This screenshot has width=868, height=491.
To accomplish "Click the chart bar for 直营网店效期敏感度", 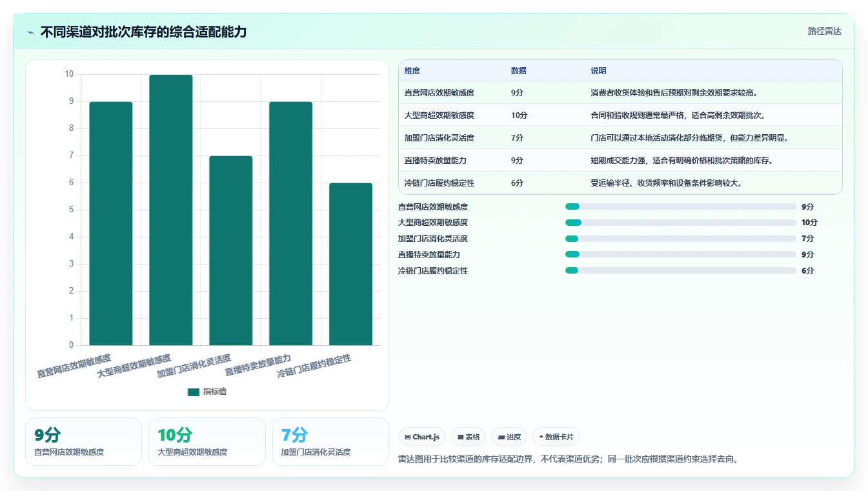I will click(x=111, y=223).
